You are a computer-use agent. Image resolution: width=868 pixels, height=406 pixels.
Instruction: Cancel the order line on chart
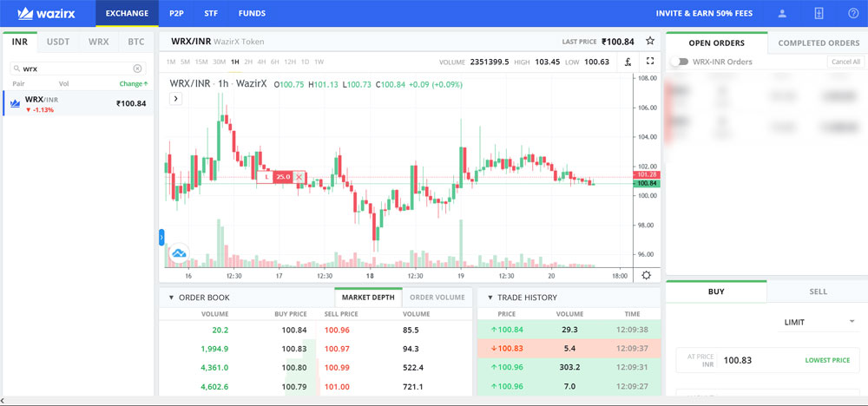299,177
